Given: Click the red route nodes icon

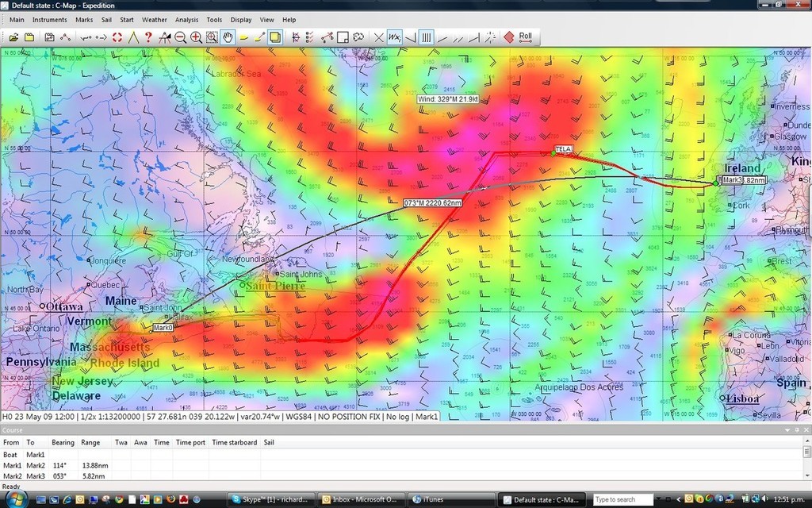Looking at the screenshot, I should pos(327,37).
